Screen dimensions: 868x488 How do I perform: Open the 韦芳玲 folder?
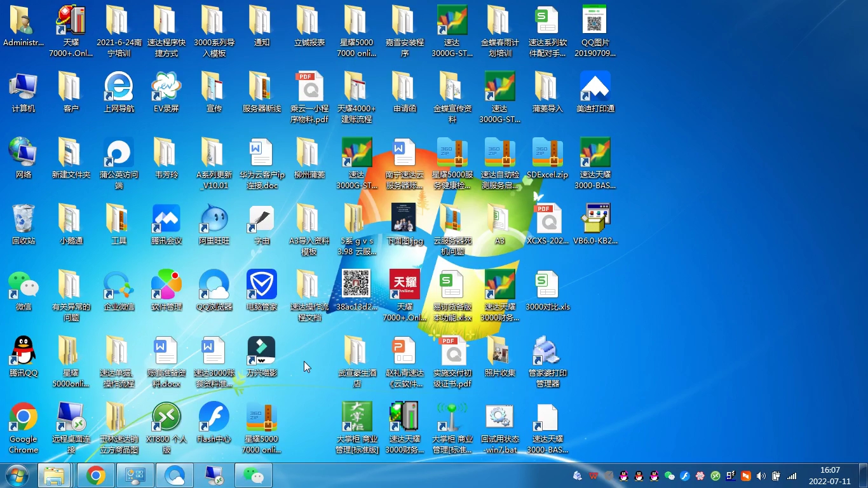tap(166, 159)
